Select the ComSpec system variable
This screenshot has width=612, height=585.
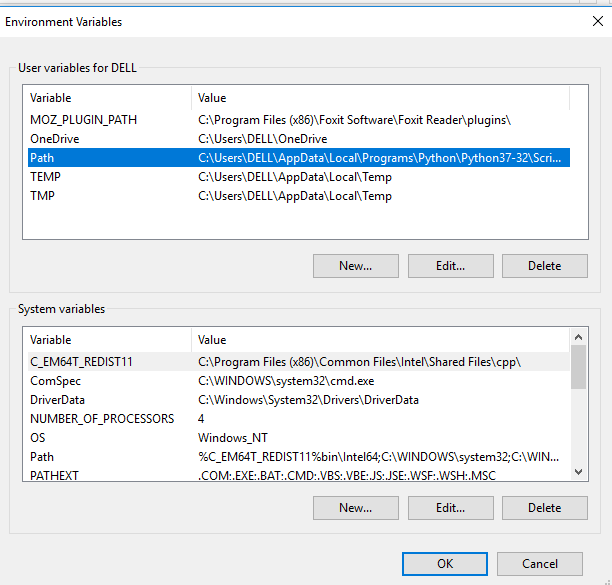click(x=56, y=381)
